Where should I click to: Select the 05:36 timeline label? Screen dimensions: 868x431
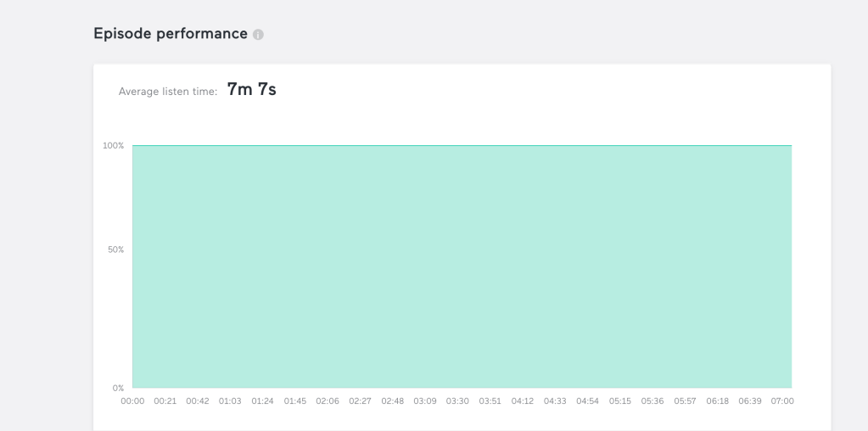click(652, 401)
